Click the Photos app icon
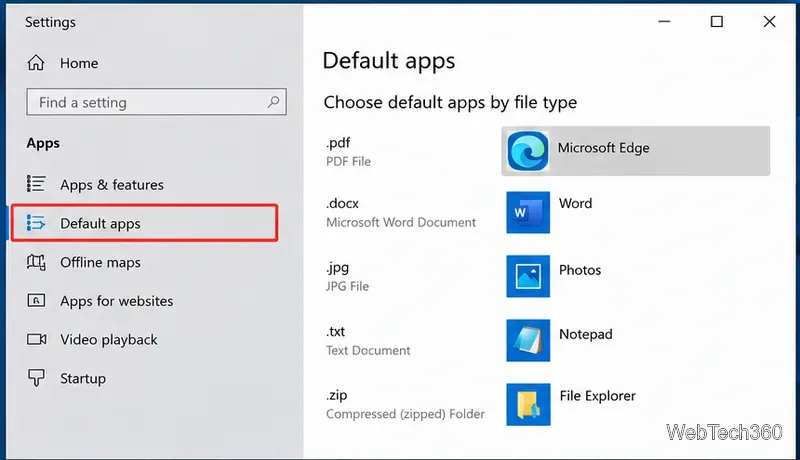Image resolution: width=800 pixels, height=460 pixels. point(528,276)
